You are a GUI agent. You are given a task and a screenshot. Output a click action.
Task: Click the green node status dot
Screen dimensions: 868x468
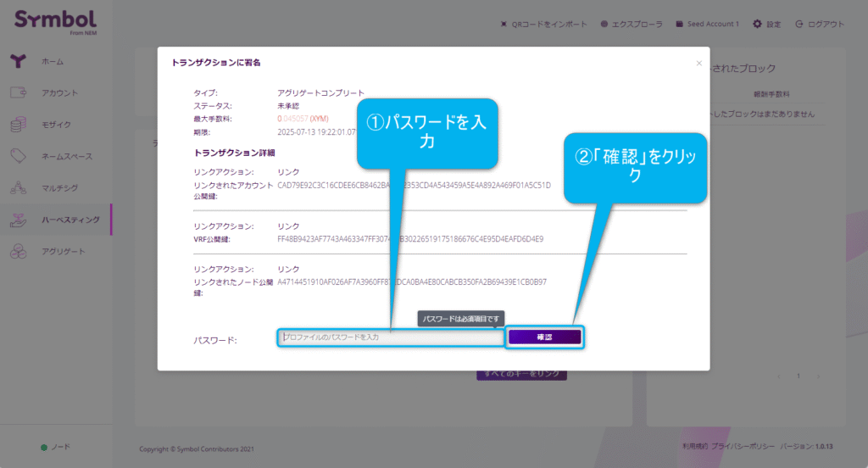(44, 447)
